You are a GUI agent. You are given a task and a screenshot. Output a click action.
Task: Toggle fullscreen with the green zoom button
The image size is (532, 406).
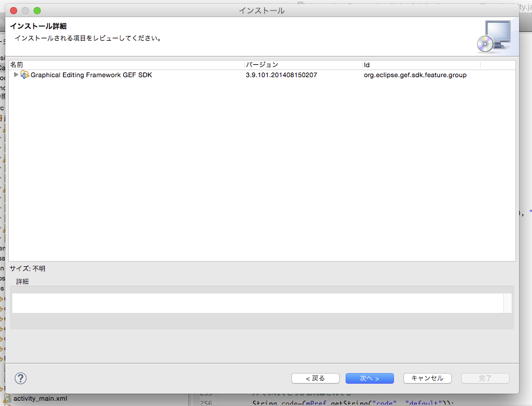click(x=37, y=10)
